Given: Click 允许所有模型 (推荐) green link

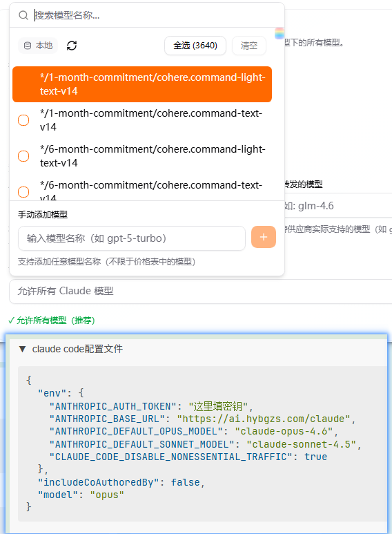Looking at the screenshot, I should point(51,321).
